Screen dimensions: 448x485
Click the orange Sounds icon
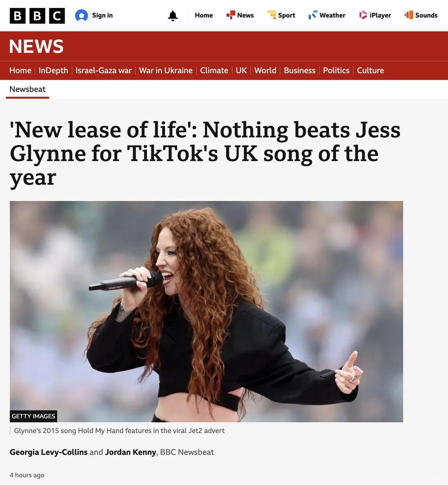[409, 15]
